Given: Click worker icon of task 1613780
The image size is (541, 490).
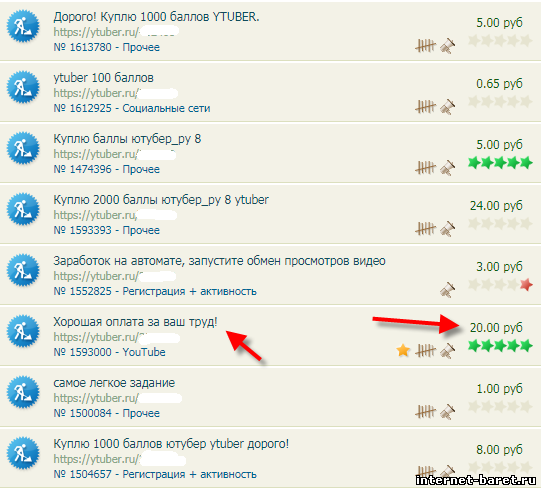Looking at the screenshot, I should pyautogui.click(x=23, y=26).
